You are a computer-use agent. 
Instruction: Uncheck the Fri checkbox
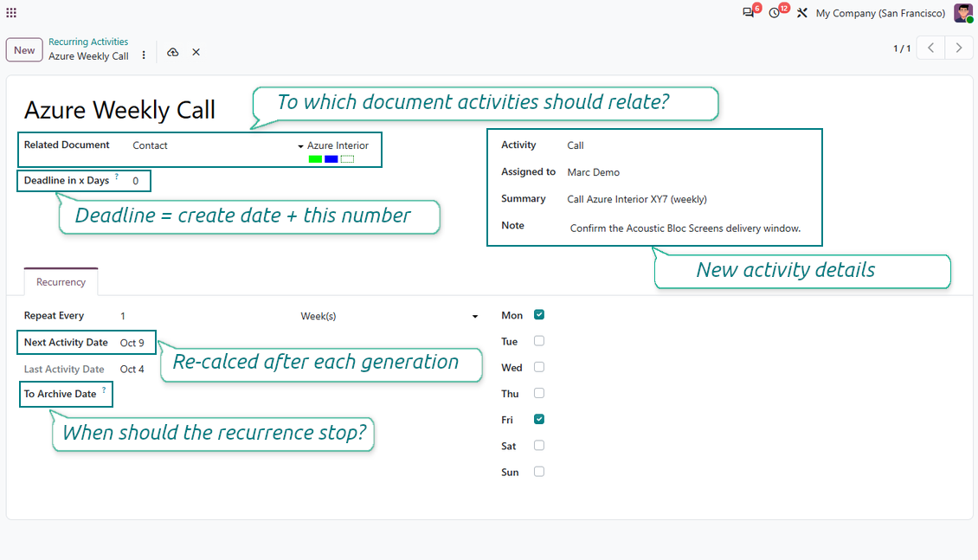pyautogui.click(x=539, y=419)
